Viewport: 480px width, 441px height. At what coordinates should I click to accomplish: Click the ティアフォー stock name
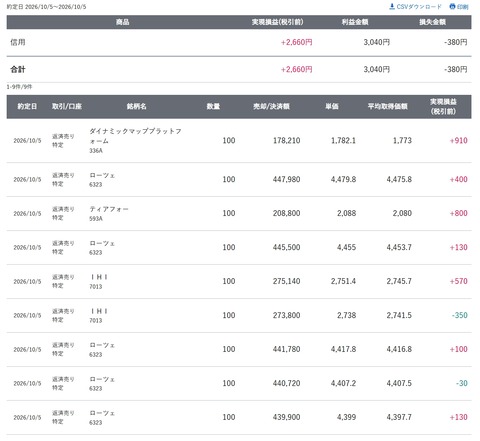click(109, 209)
